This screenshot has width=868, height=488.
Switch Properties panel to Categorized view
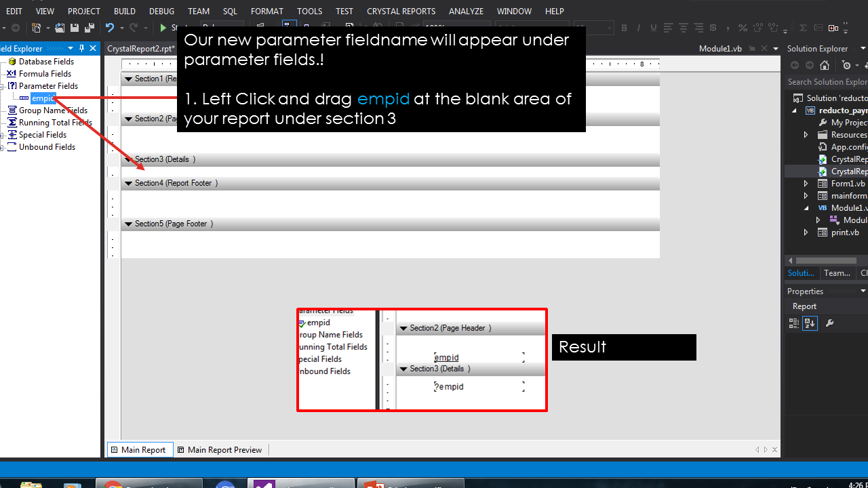[x=793, y=323]
